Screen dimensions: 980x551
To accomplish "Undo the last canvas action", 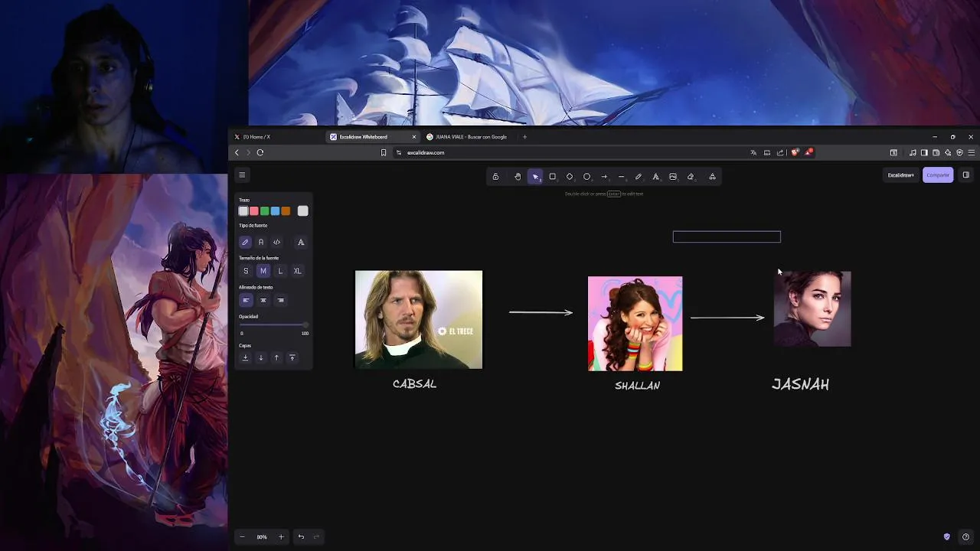I will pyautogui.click(x=301, y=537).
